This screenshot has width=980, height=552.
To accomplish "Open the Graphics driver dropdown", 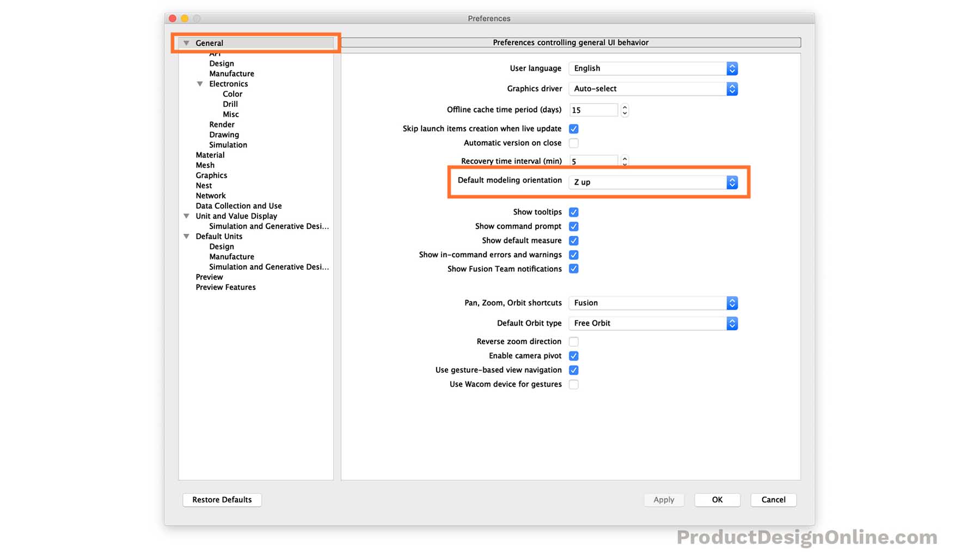I will pos(653,89).
